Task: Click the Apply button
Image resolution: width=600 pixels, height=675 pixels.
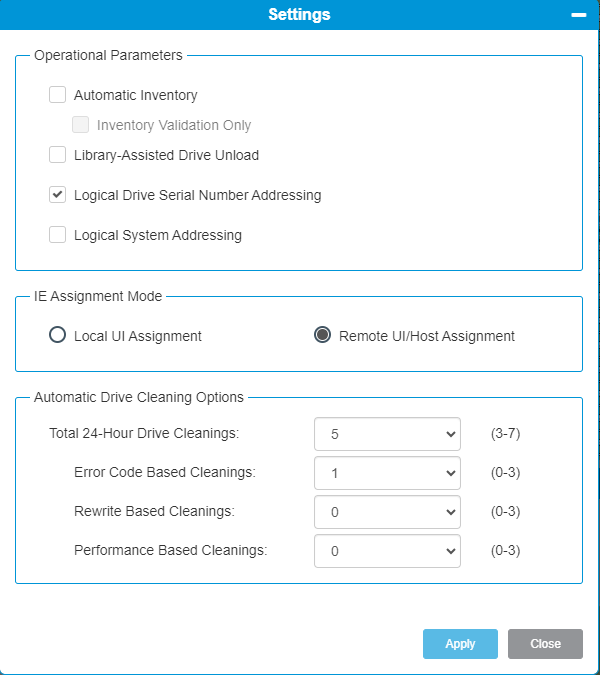Action: point(460,644)
